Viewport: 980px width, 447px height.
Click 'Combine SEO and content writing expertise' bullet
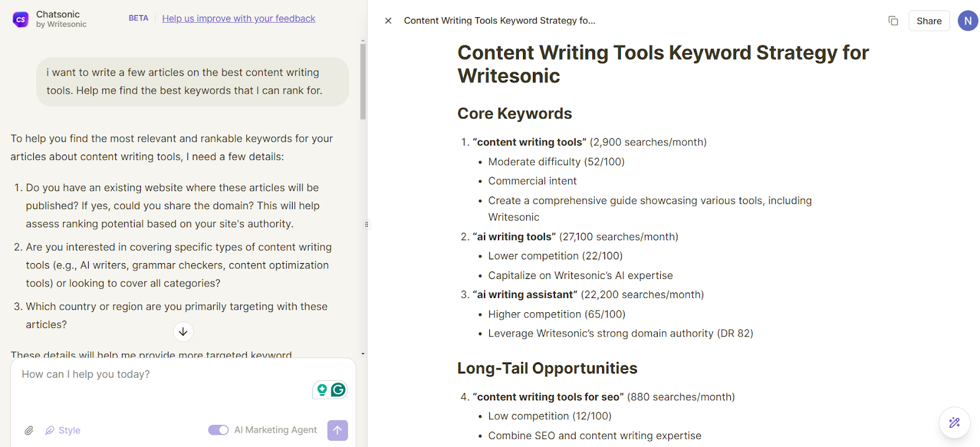pos(595,435)
